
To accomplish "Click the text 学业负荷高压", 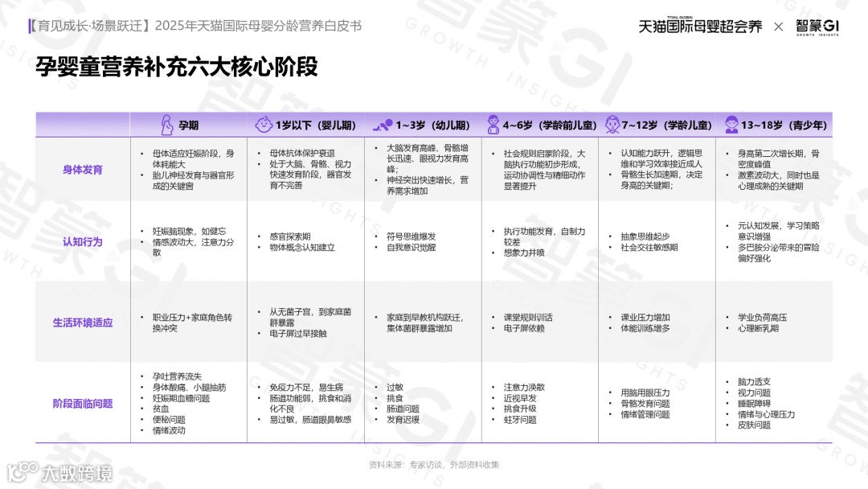I will point(762,318).
